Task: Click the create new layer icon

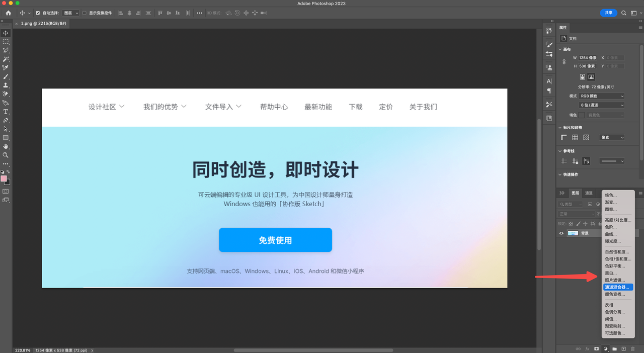Action: [x=624, y=348]
